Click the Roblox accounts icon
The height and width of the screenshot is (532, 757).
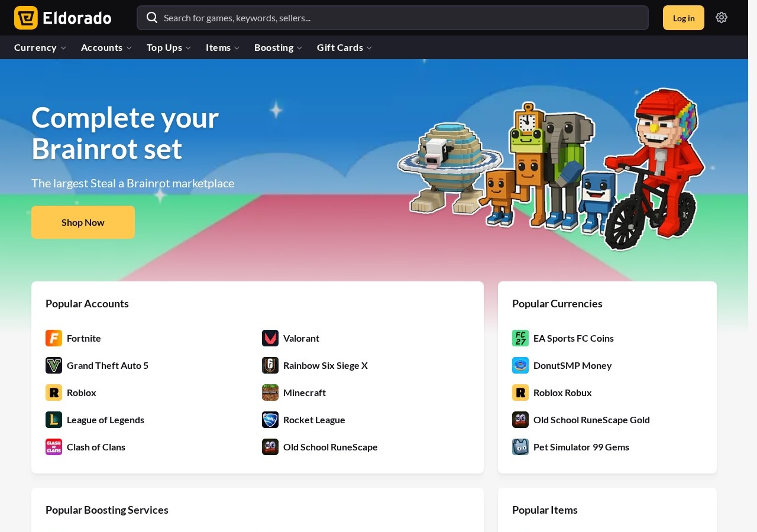point(54,392)
